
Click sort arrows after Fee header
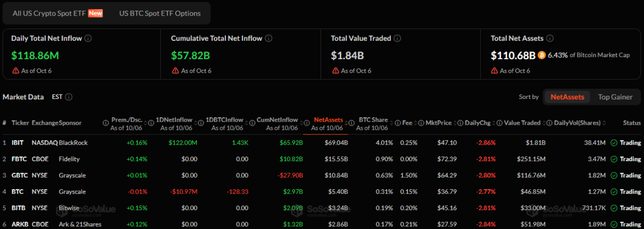[415, 123]
